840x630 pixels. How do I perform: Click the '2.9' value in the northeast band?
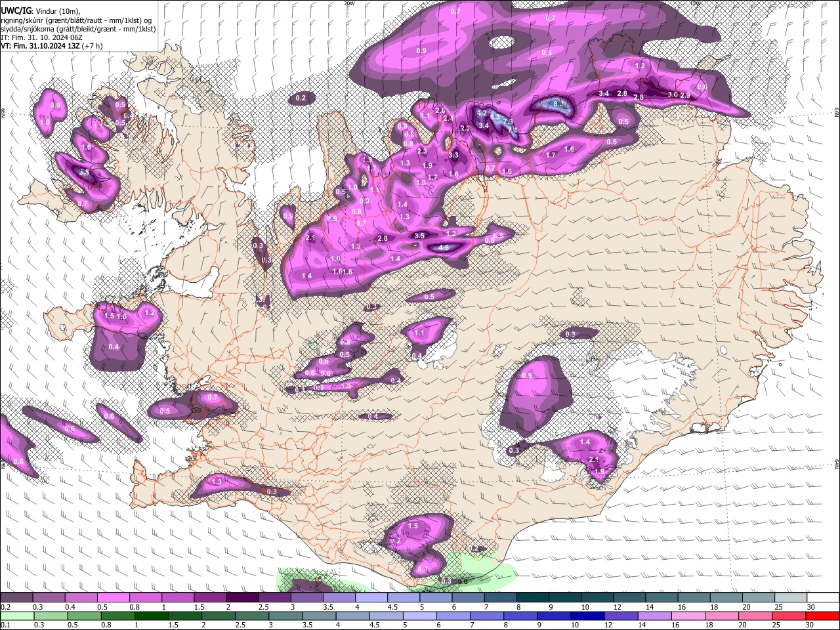[x=685, y=96]
